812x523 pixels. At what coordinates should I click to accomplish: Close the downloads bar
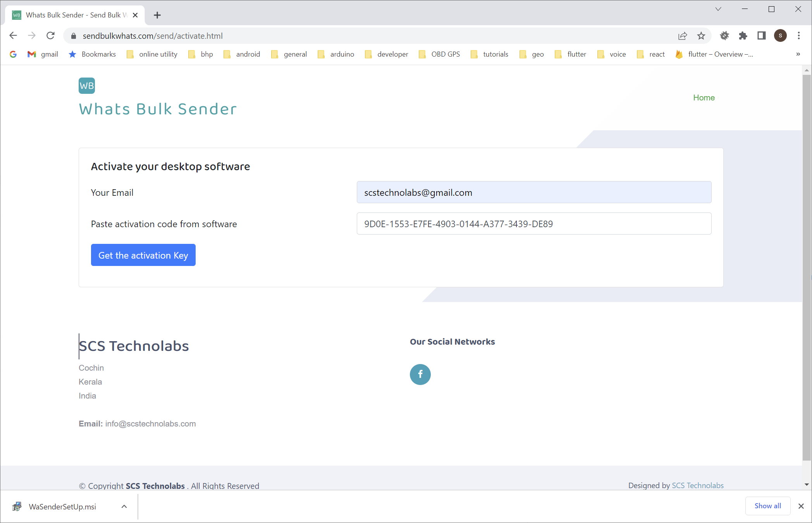click(801, 506)
